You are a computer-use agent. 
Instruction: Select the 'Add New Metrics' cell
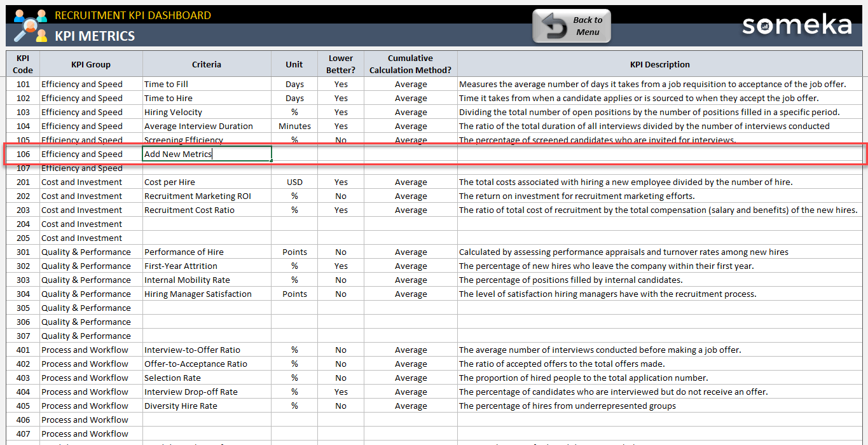[x=207, y=154]
